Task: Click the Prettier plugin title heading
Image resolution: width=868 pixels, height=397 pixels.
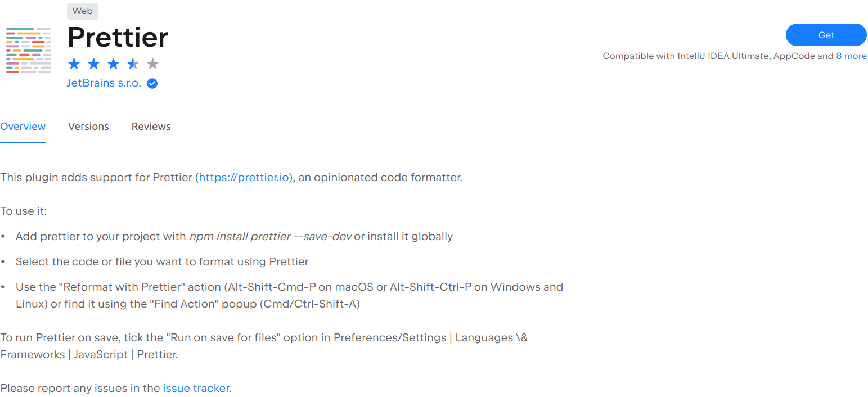Action: click(118, 37)
